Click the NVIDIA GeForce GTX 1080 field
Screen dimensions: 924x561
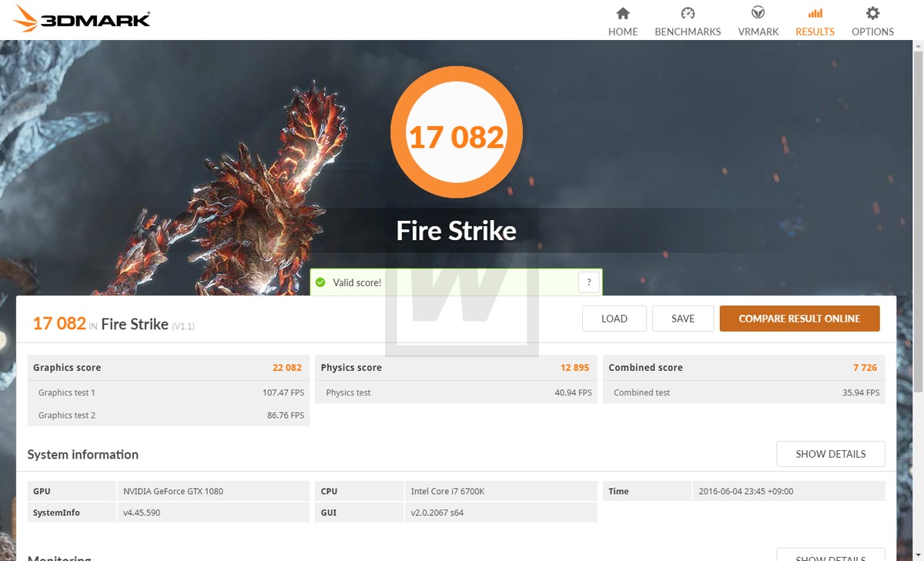[214, 491]
